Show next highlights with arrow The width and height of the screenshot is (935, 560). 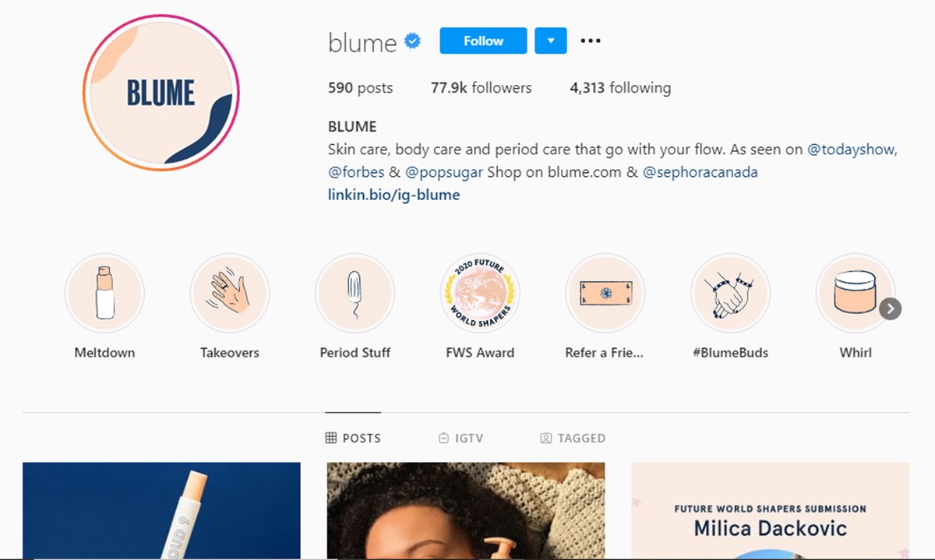(890, 309)
